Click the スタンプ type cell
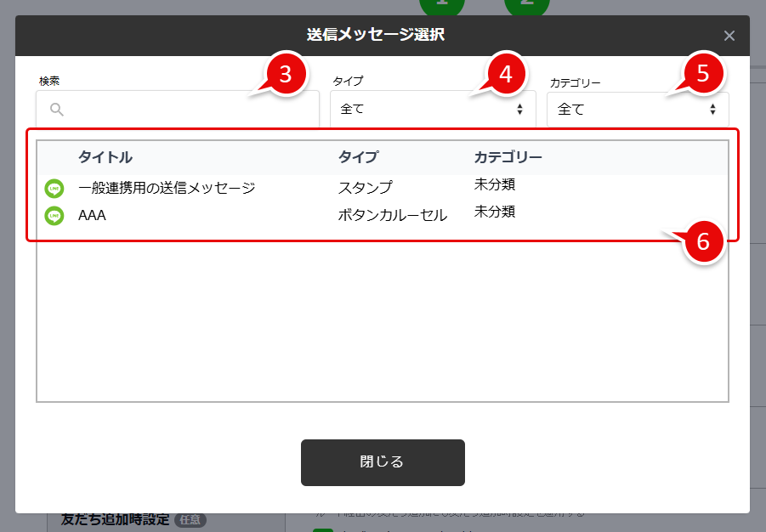The width and height of the screenshot is (766, 532). coord(366,188)
